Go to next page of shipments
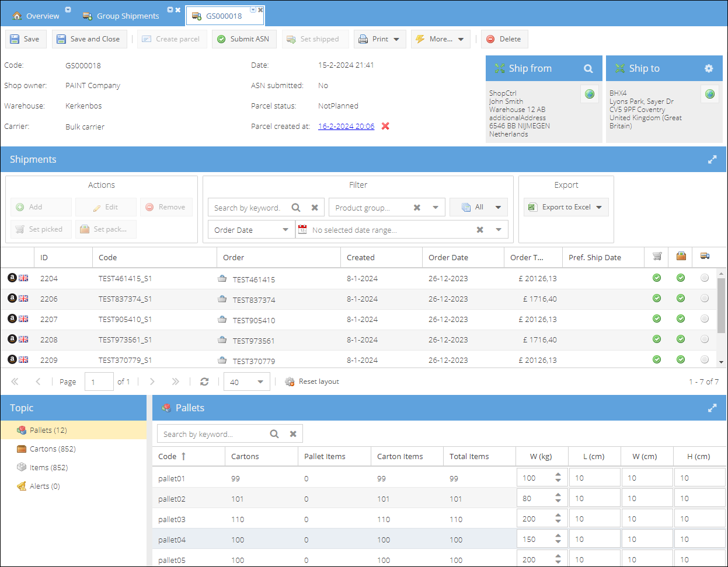The image size is (728, 567). (x=152, y=381)
